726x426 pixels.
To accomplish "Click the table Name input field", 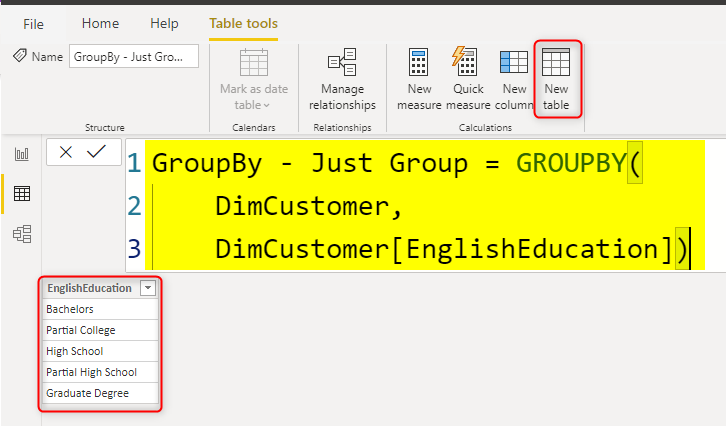I will (x=134, y=56).
